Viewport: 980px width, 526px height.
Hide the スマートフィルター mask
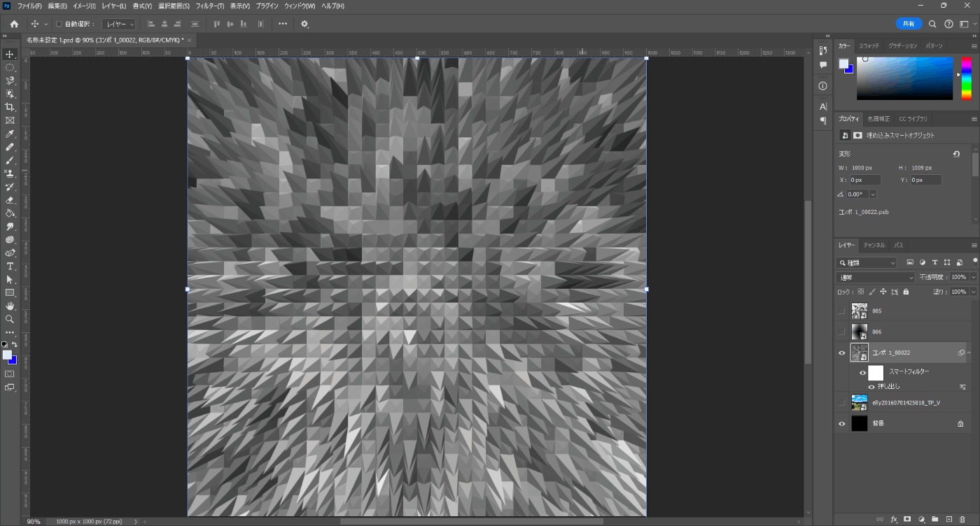862,373
